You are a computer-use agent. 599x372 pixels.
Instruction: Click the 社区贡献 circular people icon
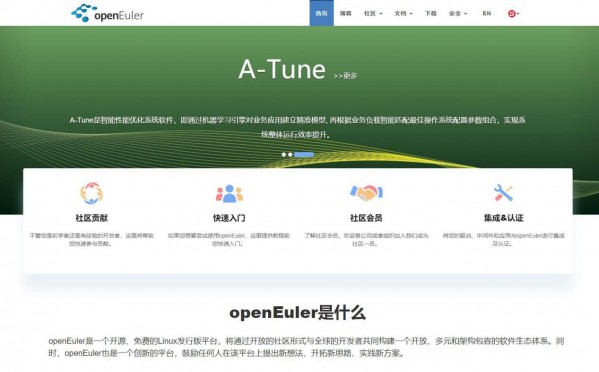pyautogui.click(x=92, y=193)
